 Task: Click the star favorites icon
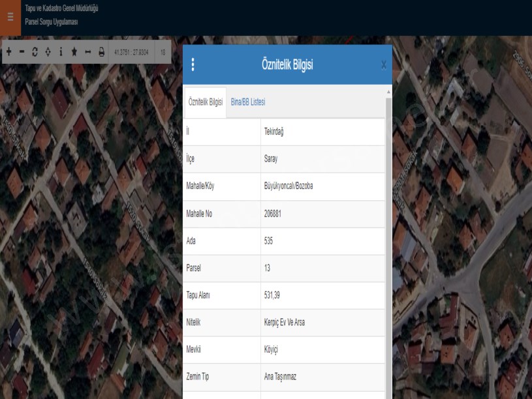(74, 52)
